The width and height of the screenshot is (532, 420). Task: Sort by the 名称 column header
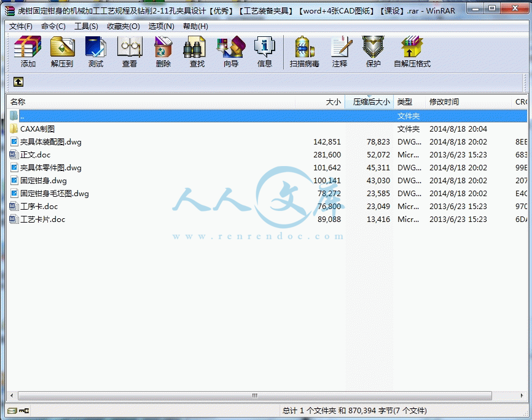click(x=151, y=102)
